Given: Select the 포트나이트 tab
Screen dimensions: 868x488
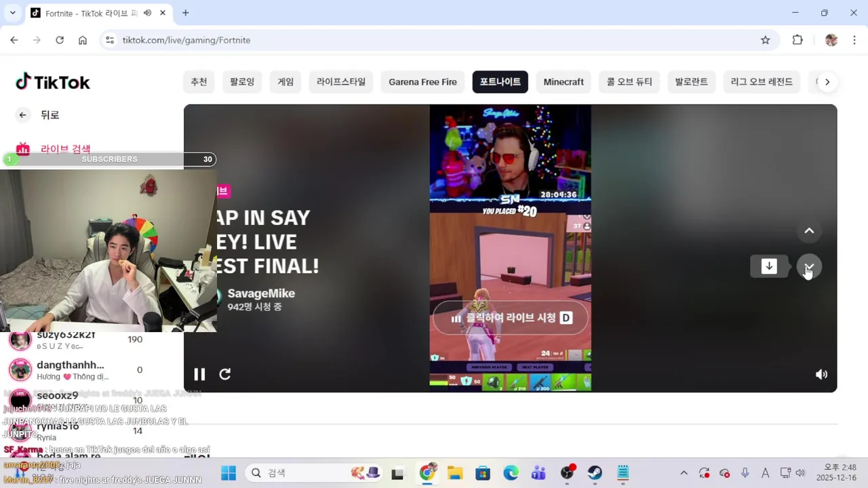Looking at the screenshot, I should [x=500, y=82].
